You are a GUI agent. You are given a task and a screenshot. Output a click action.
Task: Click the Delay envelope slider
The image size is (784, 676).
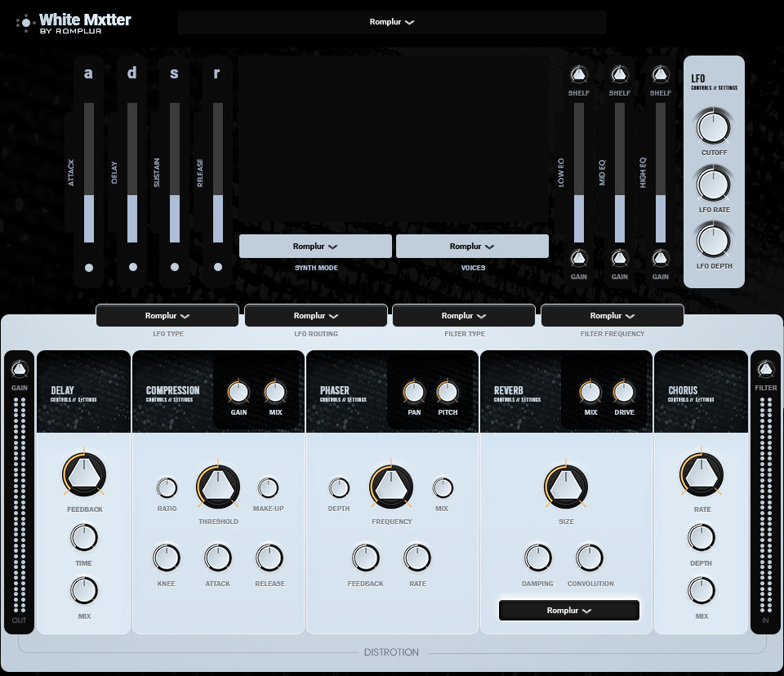click(132, 172)
